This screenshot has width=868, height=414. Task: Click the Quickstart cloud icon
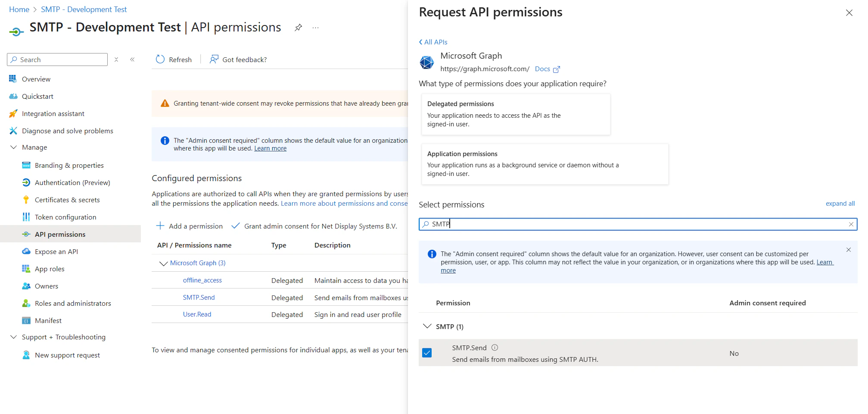click(x=13, y=96)
